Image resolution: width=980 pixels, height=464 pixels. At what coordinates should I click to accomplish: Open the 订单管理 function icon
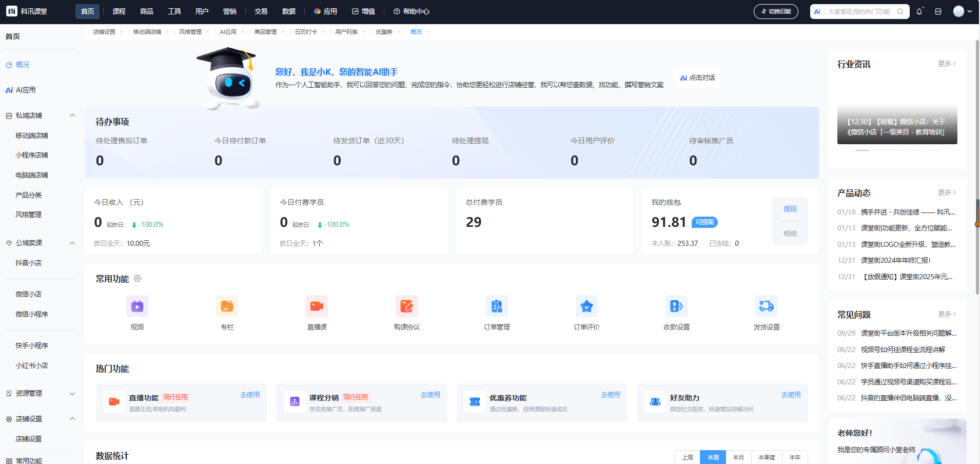click(x=497, y=306)
